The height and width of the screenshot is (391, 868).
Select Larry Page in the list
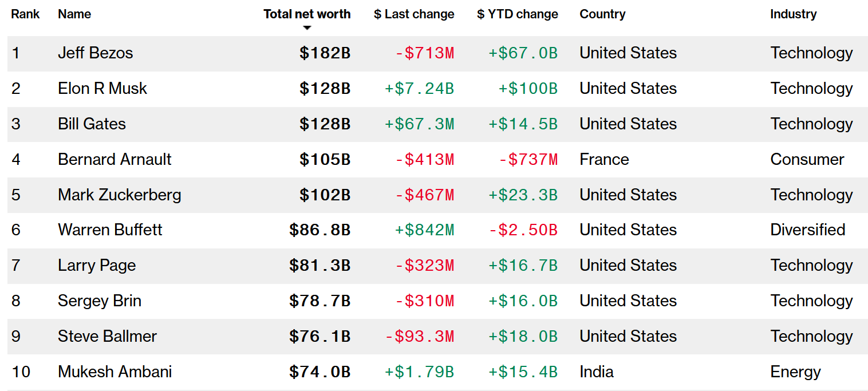click(x=97, y=266)
